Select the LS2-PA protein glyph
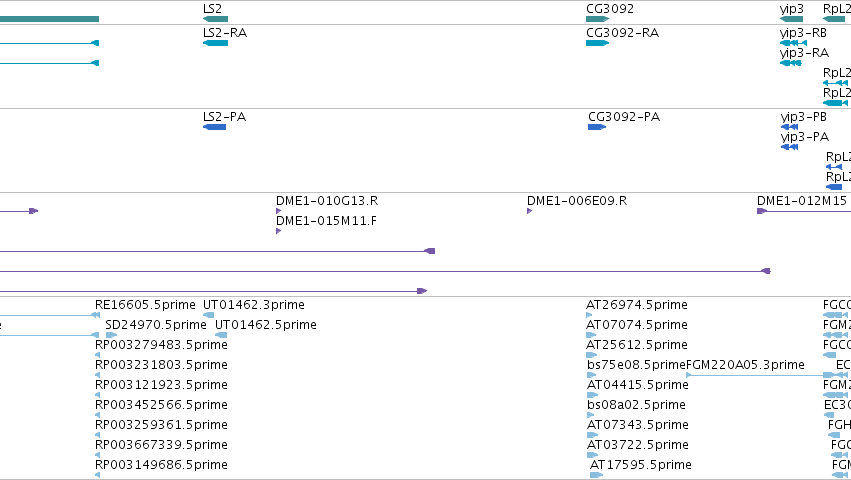The height and width of the screenshot is (480, 851). (x=214, y=127)
